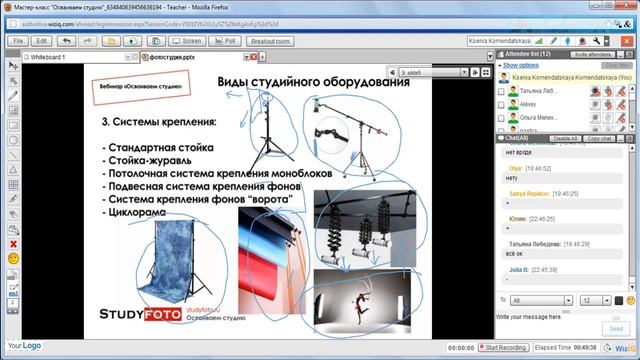Click the redo arrow in the top toolbar
640x360 pixels.
(87, 41)
